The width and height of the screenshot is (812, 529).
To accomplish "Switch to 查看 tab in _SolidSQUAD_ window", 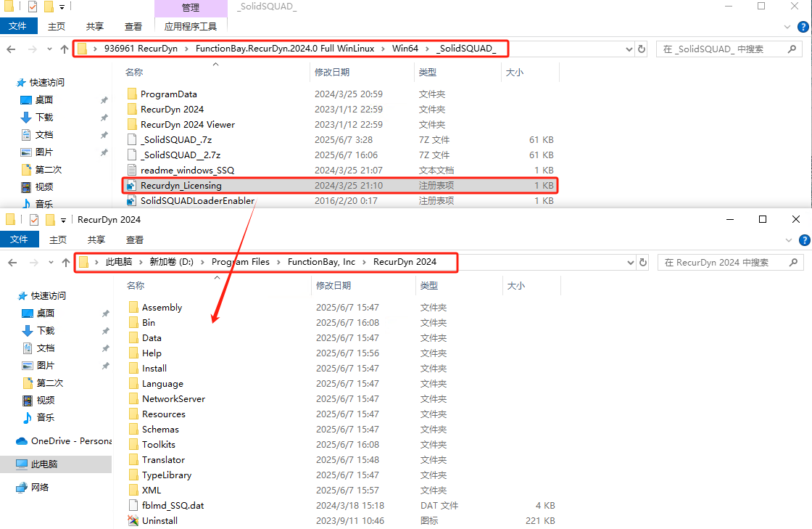I will [x=133, y=26].
